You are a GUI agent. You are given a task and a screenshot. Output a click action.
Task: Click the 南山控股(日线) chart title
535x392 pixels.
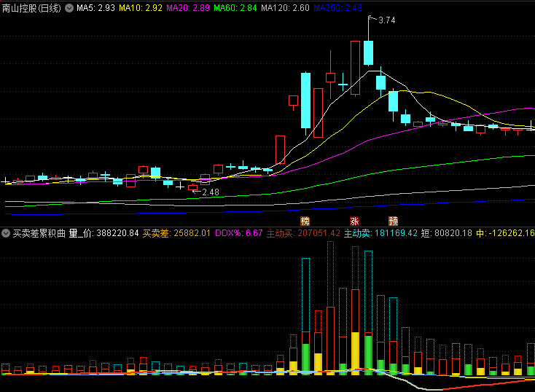[32, 8]
